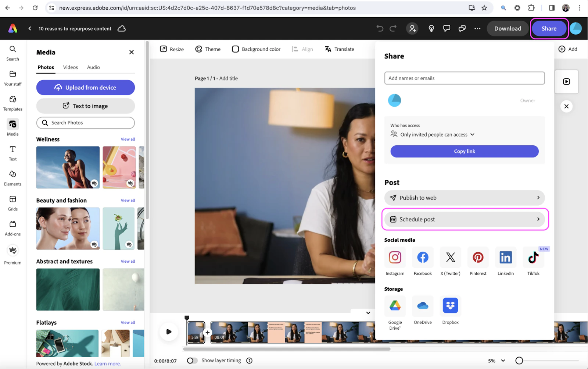
Task: Open the Theme tool in the toolbar
Action: [208, 49]
